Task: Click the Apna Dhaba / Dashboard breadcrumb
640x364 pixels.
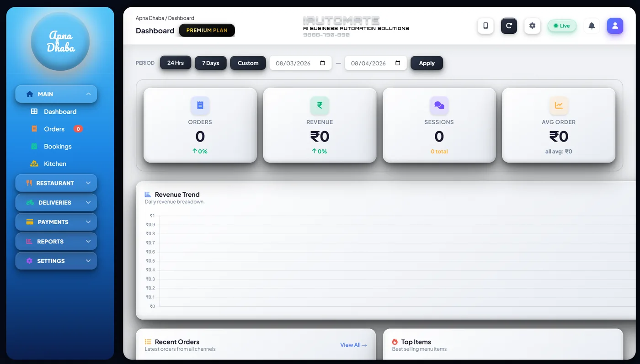Action: pyautogui.click(x=165, y=18)
